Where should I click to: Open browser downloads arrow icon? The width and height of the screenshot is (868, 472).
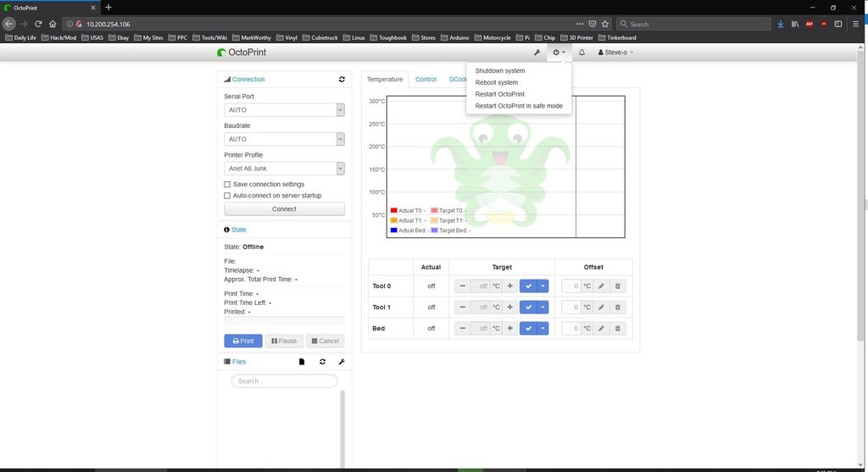pyautogui.click(x=781, y=24)
